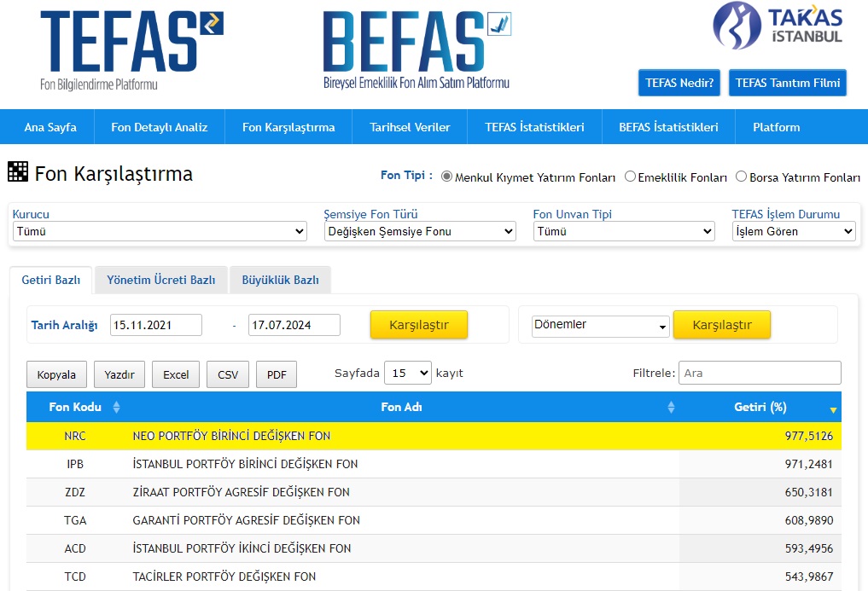Open Fon Karşılaştırma menu item
This screenshot has width=868, height=591.
(x=288, y=127)
